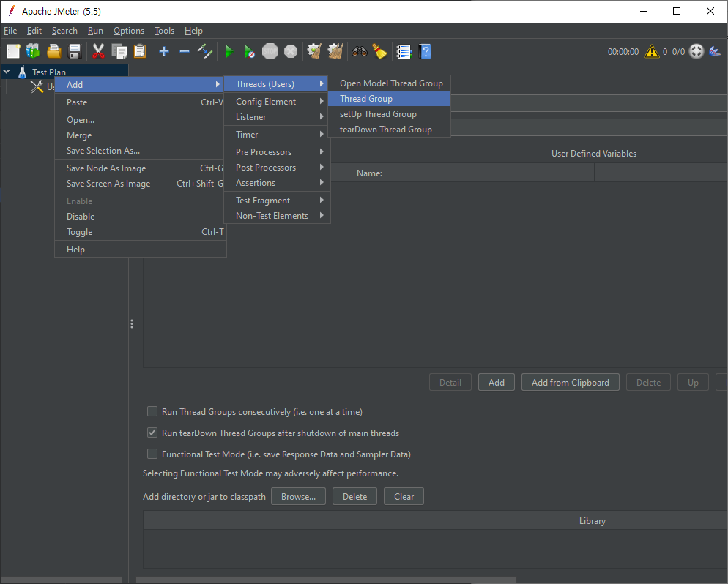Select Merge in the context menu
The image size is (728, 584).
140,135
